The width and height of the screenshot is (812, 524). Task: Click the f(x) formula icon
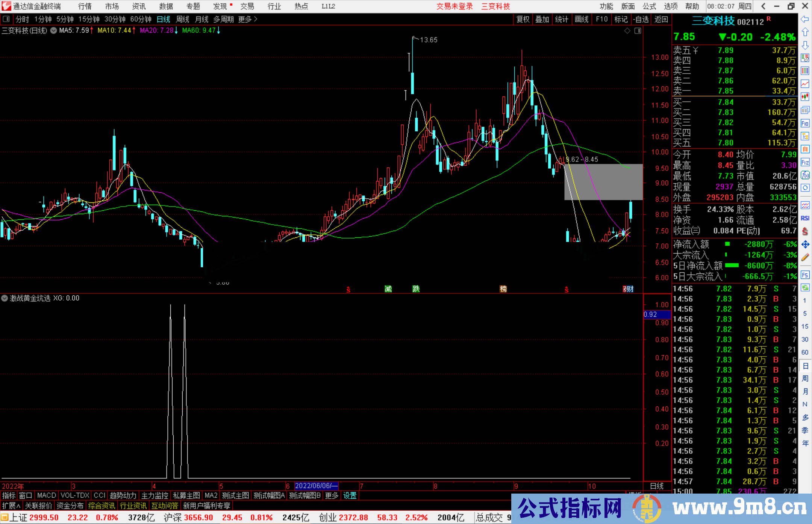(x=805, y=175)
